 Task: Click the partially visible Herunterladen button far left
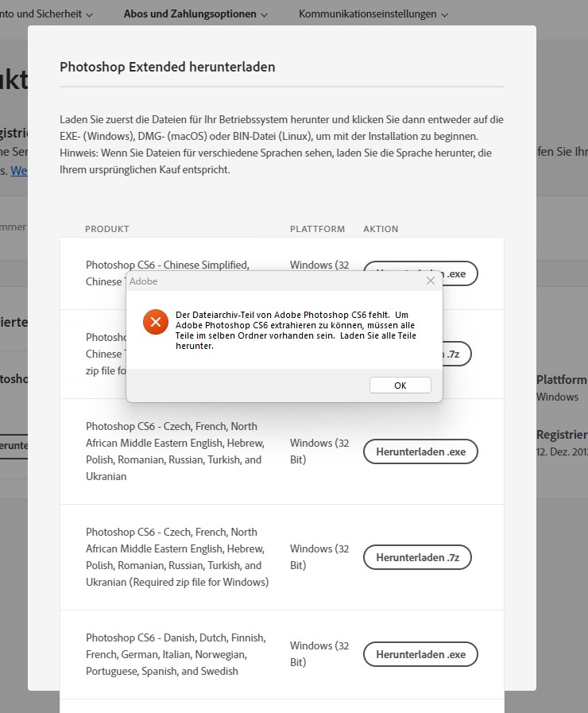[16, 446]
